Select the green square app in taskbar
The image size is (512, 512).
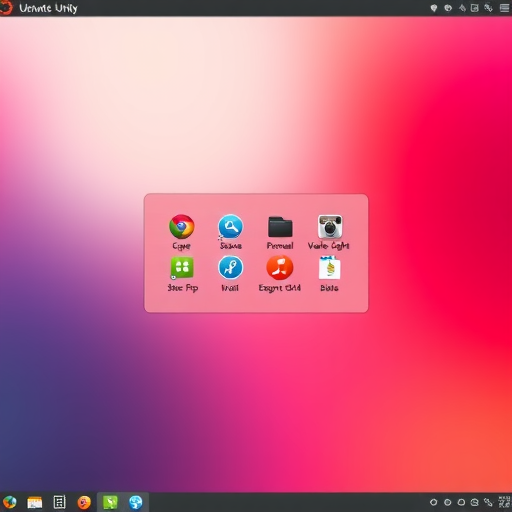[x=110, y=502]
